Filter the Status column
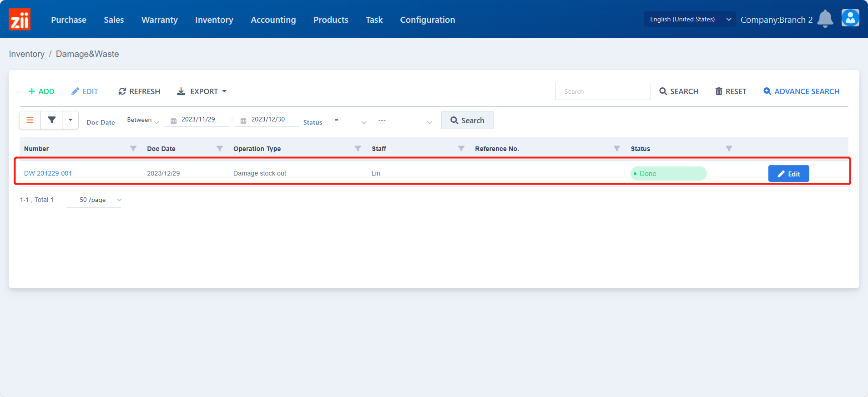This screenshot has height=397, width=868. tap(729, 149)
